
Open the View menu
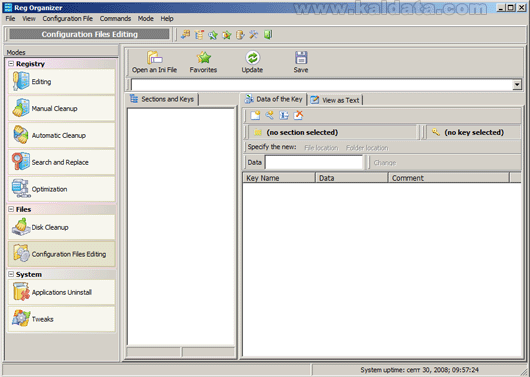click(29, 19)
